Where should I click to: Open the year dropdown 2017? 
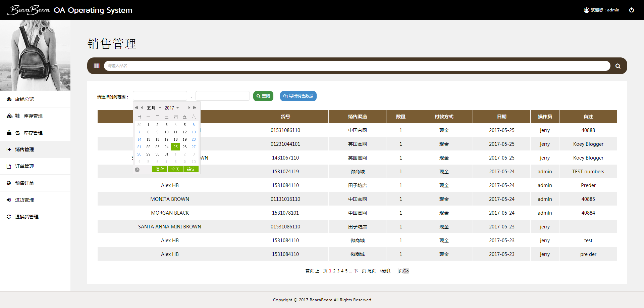pos(172,108)
